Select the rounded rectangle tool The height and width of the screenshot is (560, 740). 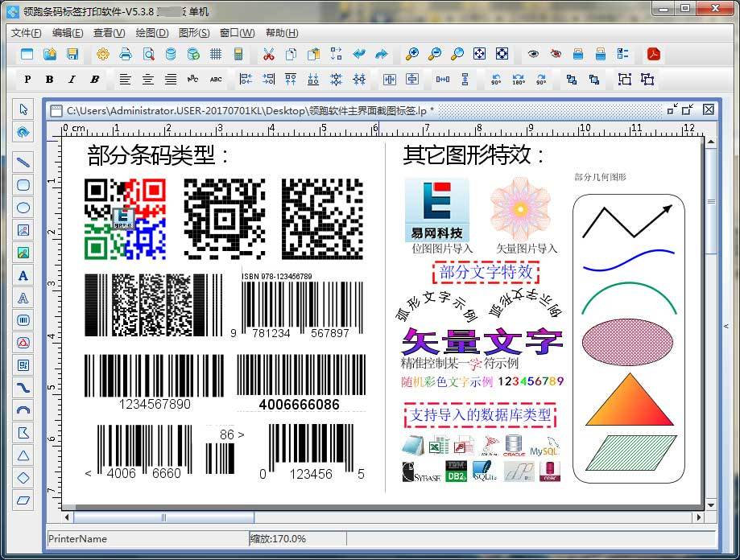pyautogui.click(x=23, y=185)
